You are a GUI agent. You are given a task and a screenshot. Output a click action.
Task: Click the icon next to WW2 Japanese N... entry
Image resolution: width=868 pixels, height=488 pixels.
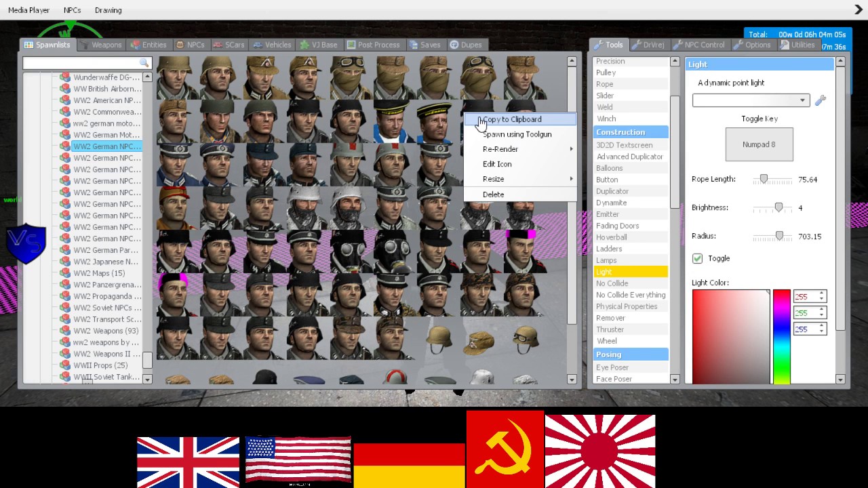point(65,262)
